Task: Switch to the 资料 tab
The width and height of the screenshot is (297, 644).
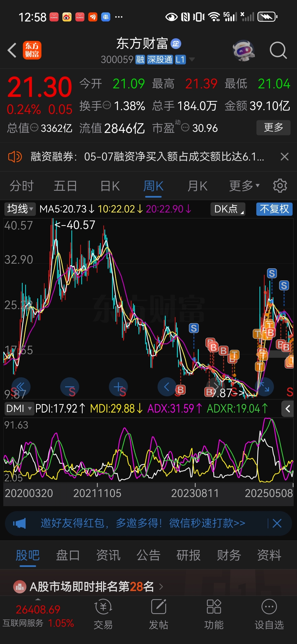Action: (x=269, y=555)
